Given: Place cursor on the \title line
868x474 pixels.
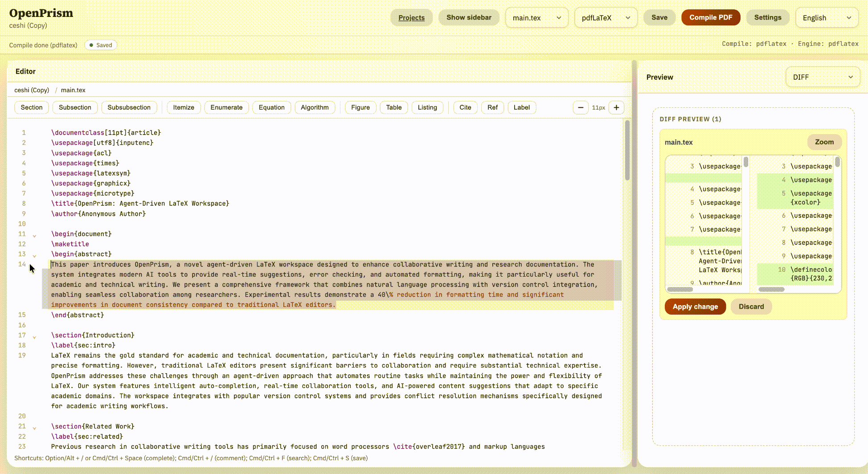Looking at the screenshot, I should [140, 204].
